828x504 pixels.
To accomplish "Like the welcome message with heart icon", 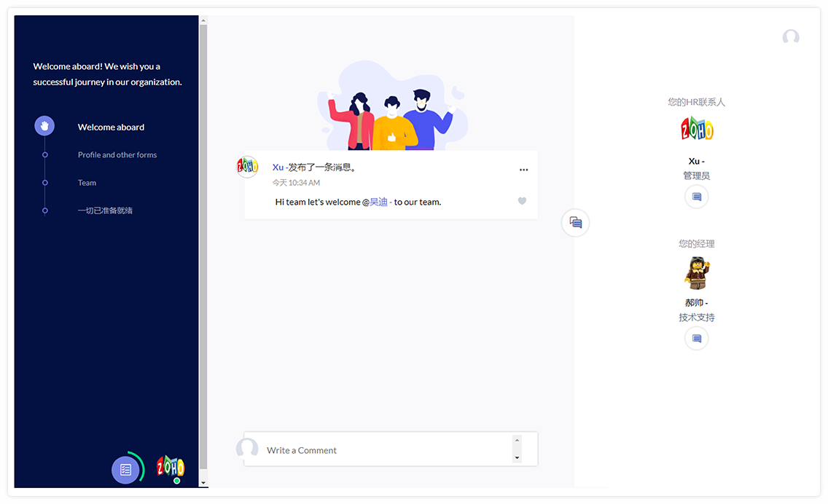I will pos(522,200).
